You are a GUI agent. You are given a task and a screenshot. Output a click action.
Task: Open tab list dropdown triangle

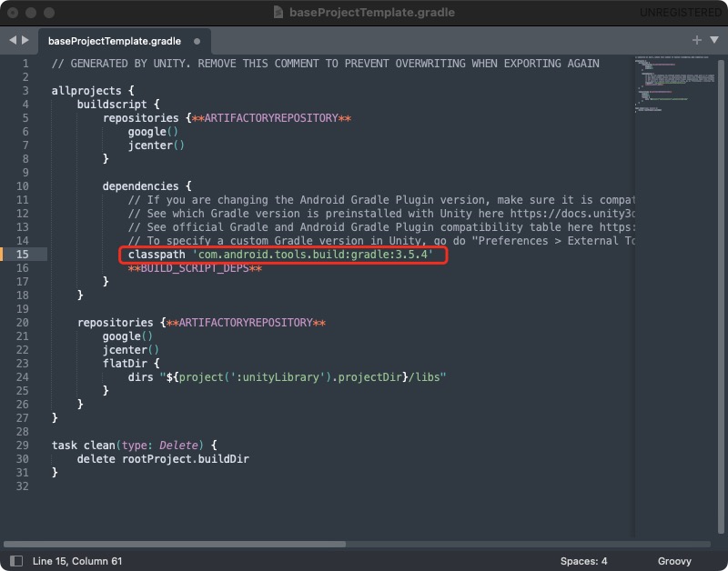pos(714,40)
